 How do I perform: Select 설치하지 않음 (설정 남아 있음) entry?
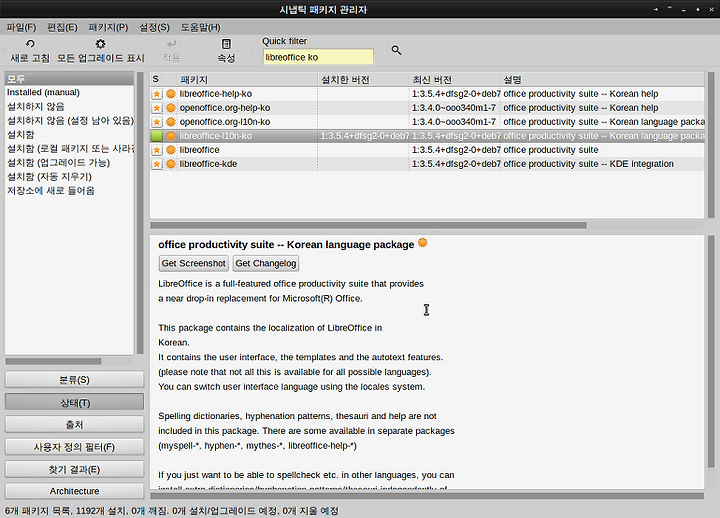(69, 121)
